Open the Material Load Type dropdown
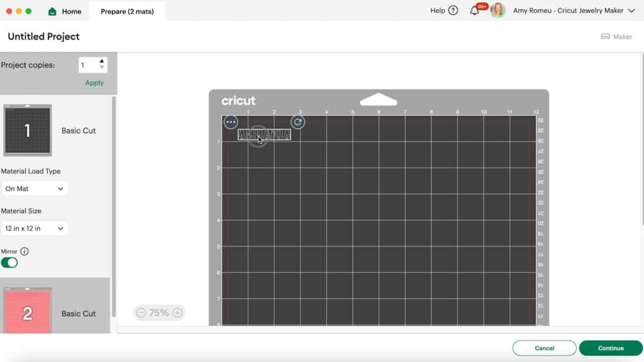 (x=35, y=189)
